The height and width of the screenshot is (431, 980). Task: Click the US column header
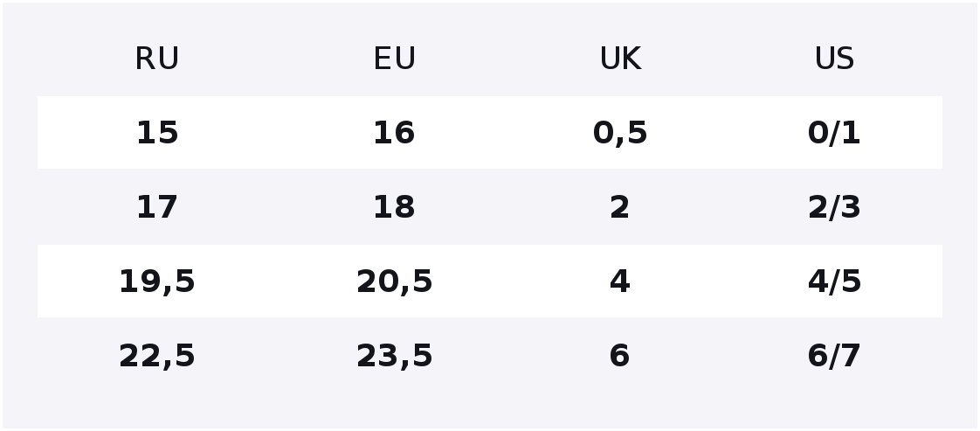pyautogui.click(x=834, y=59)
